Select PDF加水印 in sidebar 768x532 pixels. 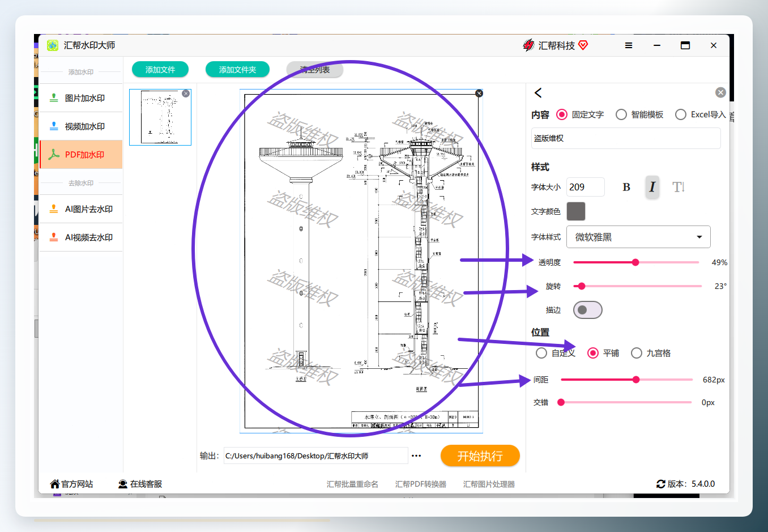click(x=81, y=155)
